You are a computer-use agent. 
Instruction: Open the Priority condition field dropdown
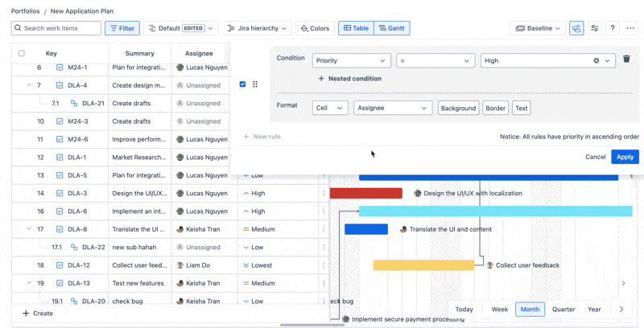(x=351, y=60)
